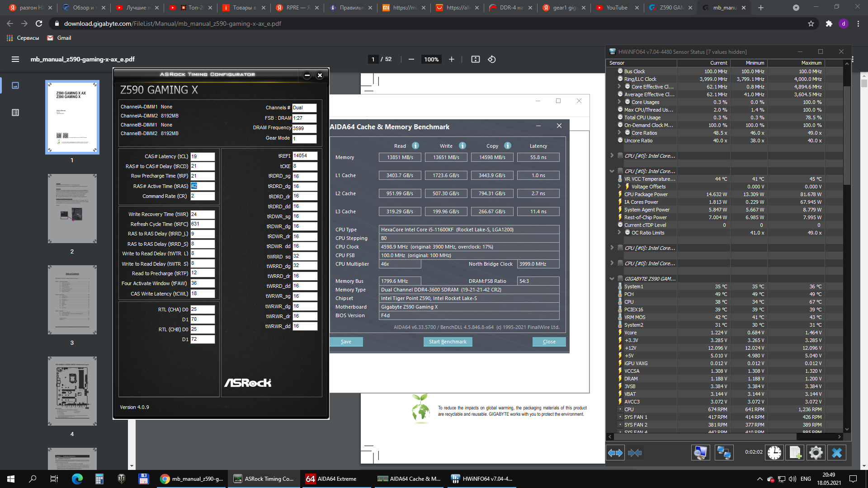Switch sidebar to thumbnails view
Screen dimensions: 868x488
coord(15,85)
